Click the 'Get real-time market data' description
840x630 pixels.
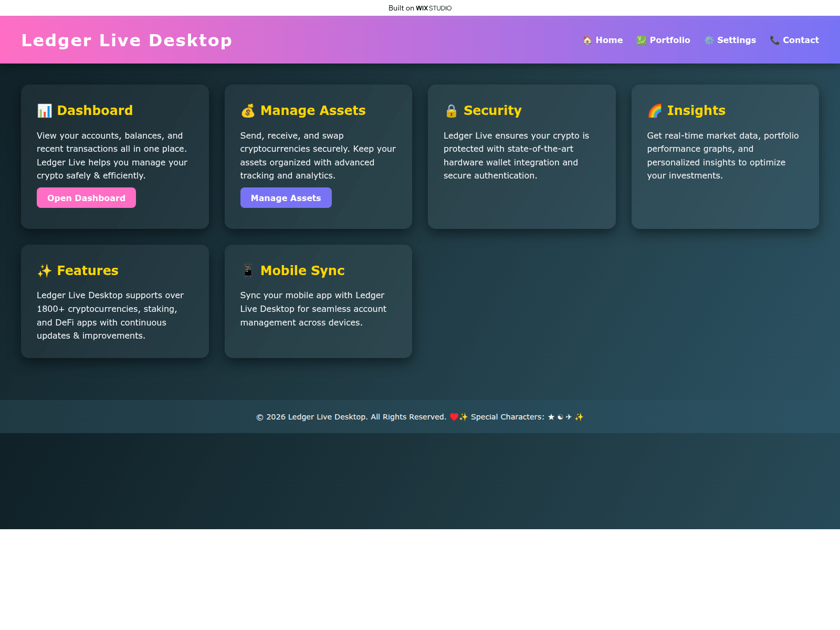click(x=723, y=155)
